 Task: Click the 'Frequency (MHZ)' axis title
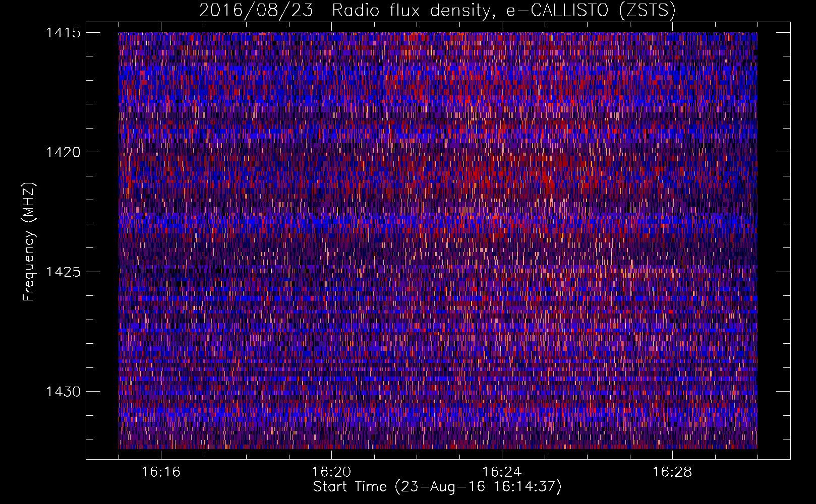(x=29, y=241)
